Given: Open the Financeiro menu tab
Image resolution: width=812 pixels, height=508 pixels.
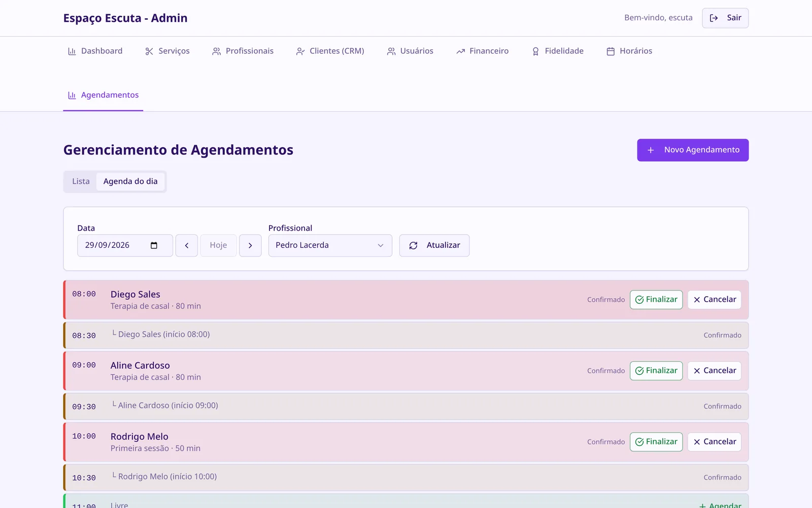Looking at the screenshot, I should click(482, 51).
